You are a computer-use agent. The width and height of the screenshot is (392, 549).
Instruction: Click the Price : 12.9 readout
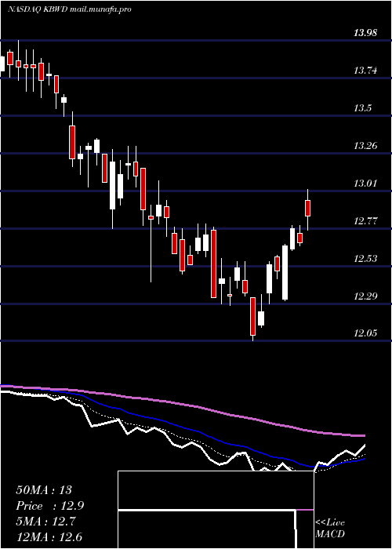(49, 506)
